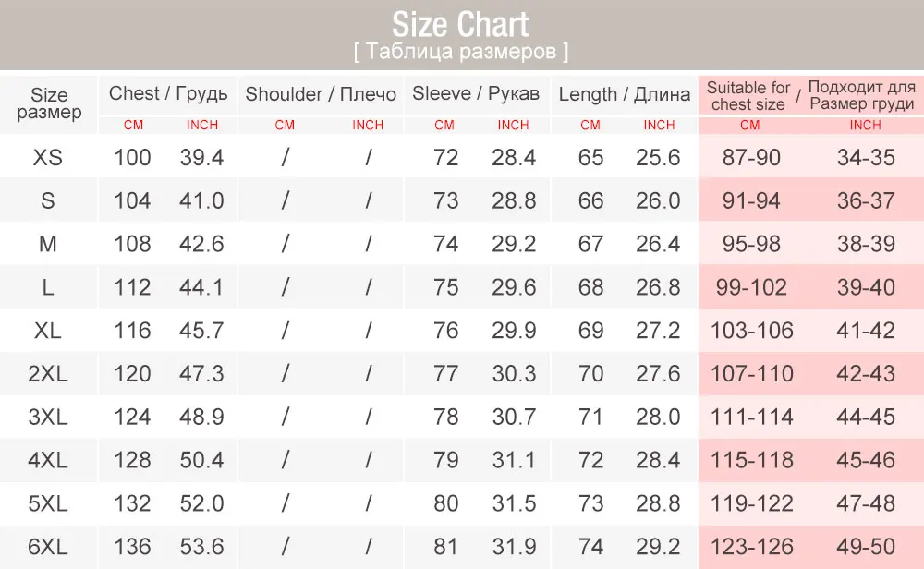Click the Size Chart title
This screenshot has width=924, height=569.
460,25
